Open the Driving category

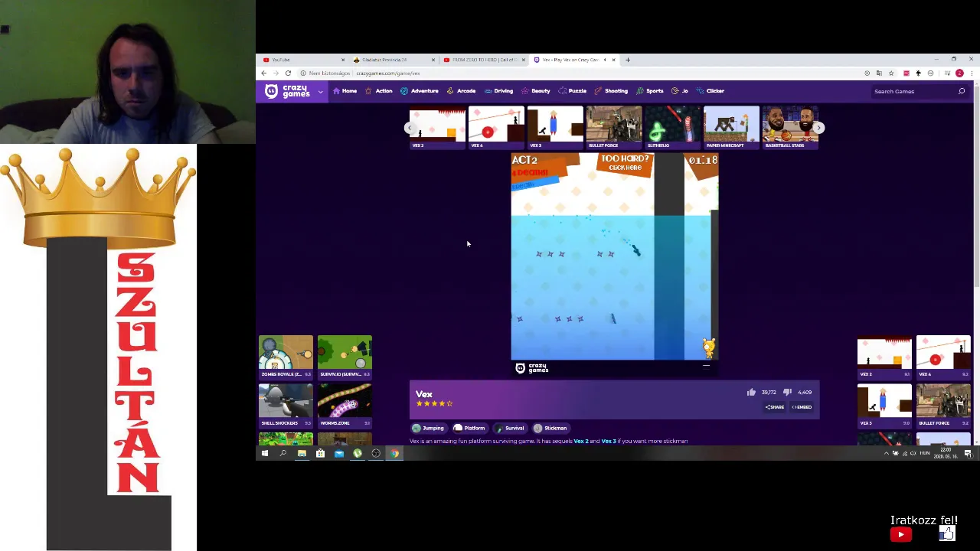click(x=498, y=91)
